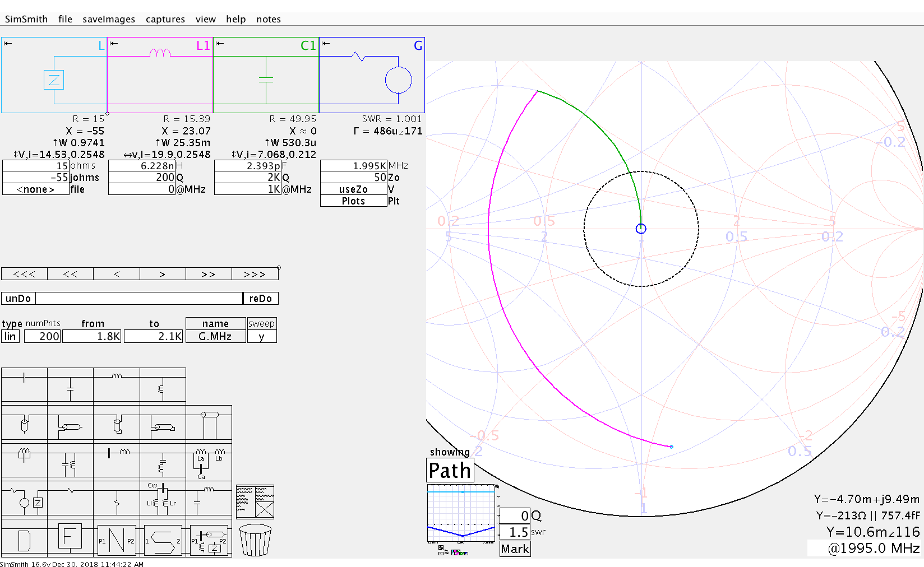The width and height of the screenshot is (924, 567).
Task: Add a shunt resistor from the palette
Action: click(x=117, y=498)
